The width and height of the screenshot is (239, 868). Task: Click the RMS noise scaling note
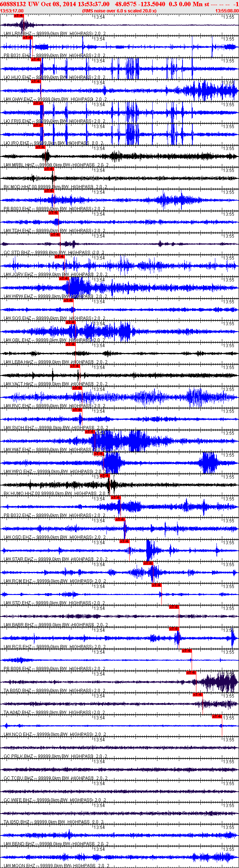(x=119, y=11)
